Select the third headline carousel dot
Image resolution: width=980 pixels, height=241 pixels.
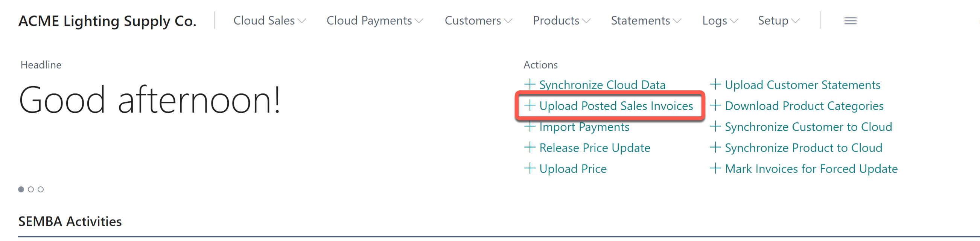(x=40, y=189)
